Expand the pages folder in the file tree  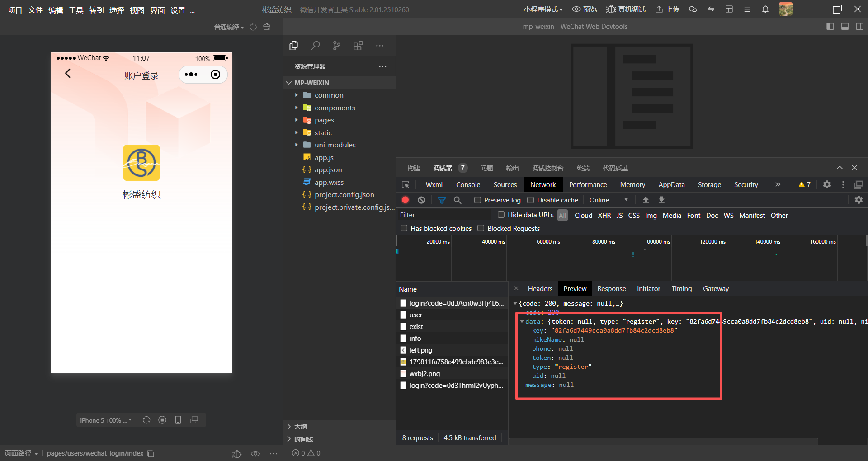(x=324, y=120)
